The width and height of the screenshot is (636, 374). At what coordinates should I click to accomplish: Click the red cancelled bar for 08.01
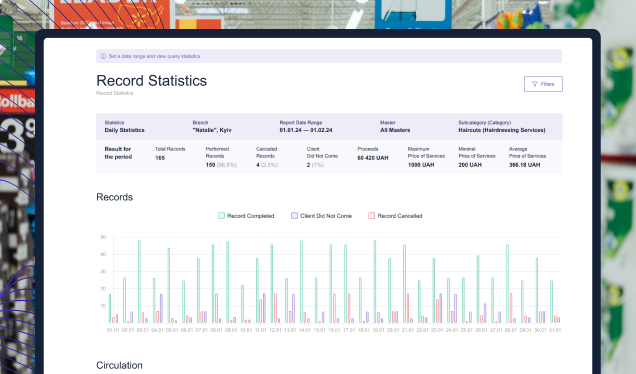tap(217, 308)
